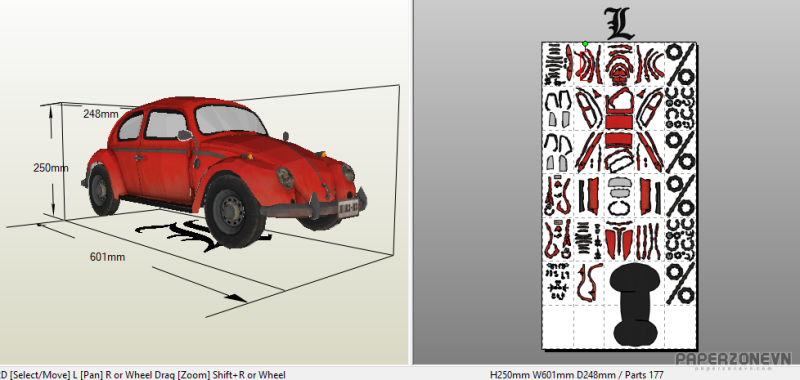Click the PAPERZONEVN watermark
The width and height of the screenshot is (800, 380).
pos(733,360)
